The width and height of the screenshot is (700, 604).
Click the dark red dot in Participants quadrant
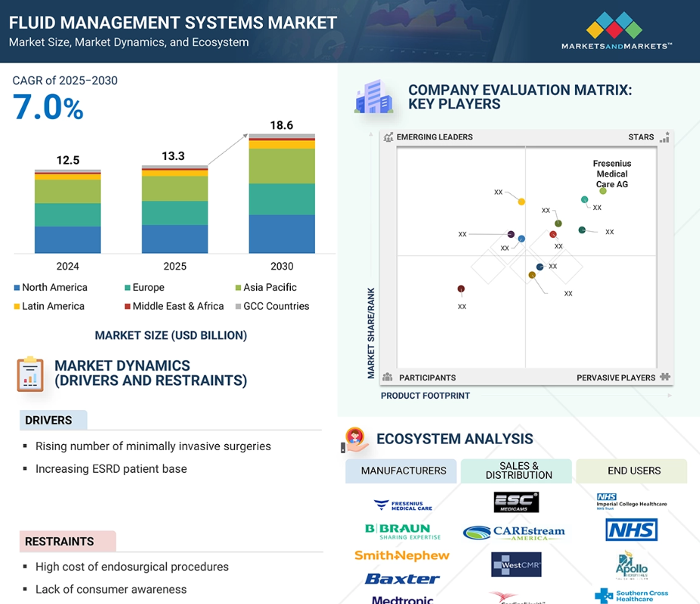pos(461,289)
